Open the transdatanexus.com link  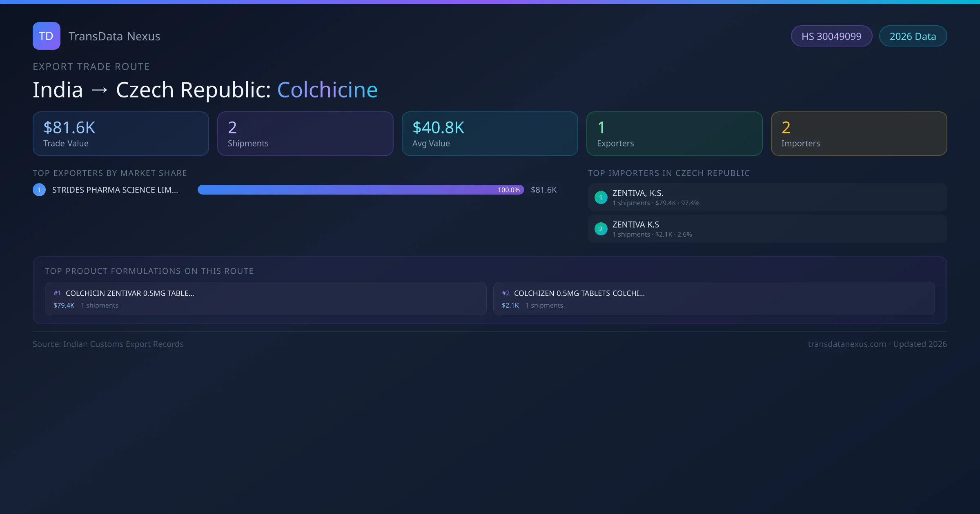point(846,344)
